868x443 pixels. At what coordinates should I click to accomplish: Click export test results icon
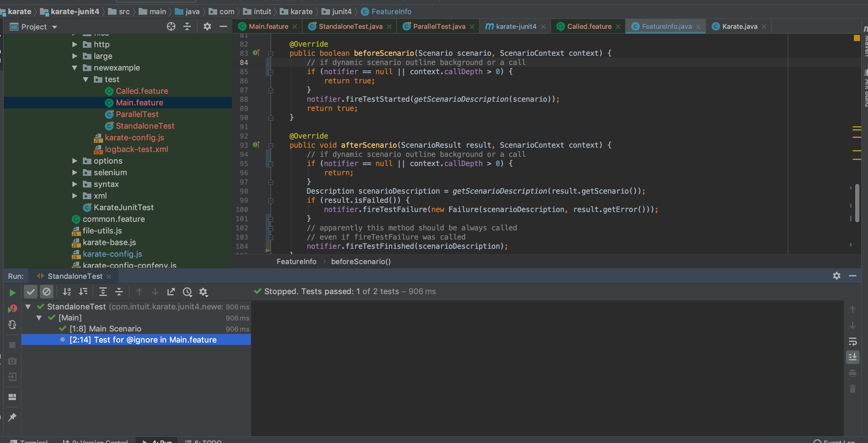[x=171, y=292]
